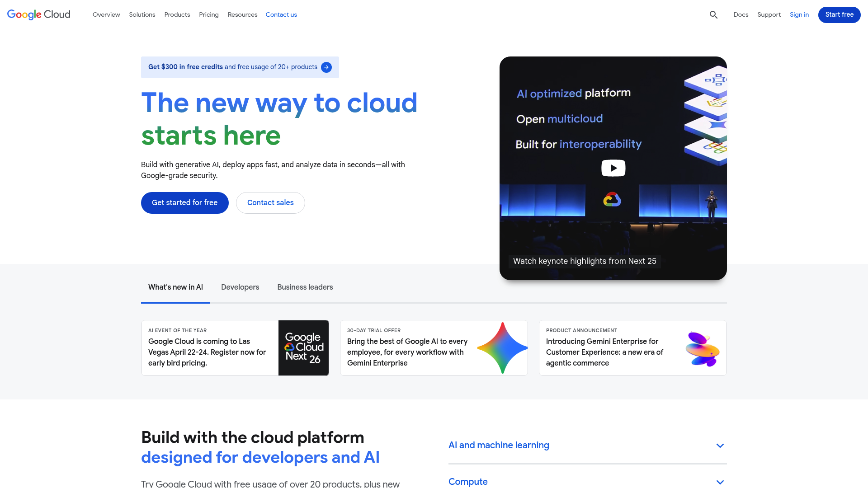Switch to the Developers tab
Screen dimensions: 868x488
pos(240,287)
